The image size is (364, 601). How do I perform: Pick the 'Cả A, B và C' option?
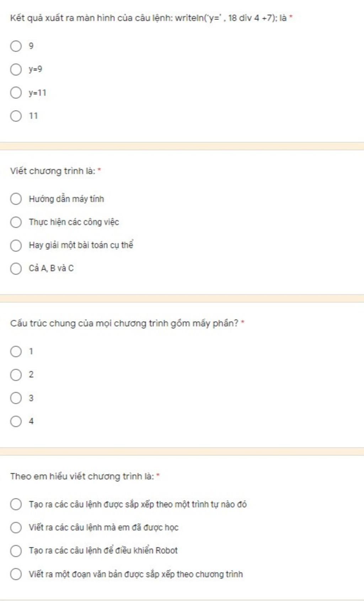[16, 268]
